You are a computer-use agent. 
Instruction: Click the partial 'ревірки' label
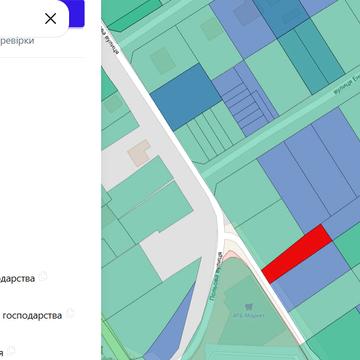click(x=17, y=41)
